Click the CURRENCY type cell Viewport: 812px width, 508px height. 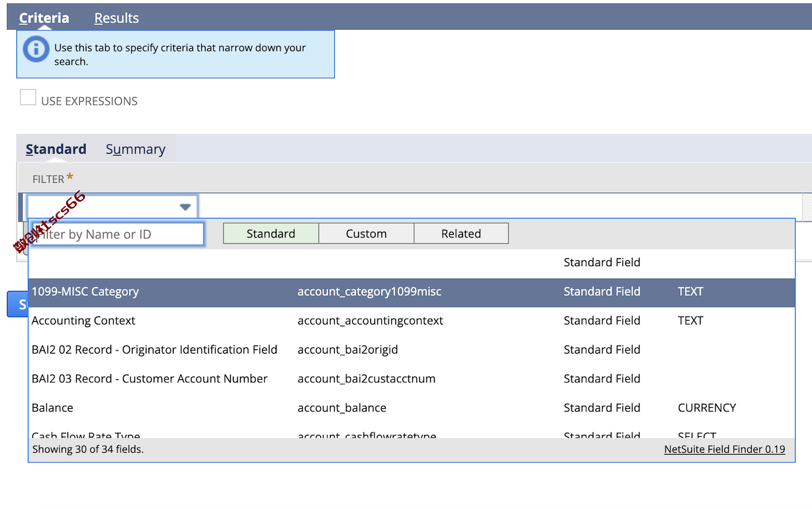pyautogui.click(x=707, y=408)
